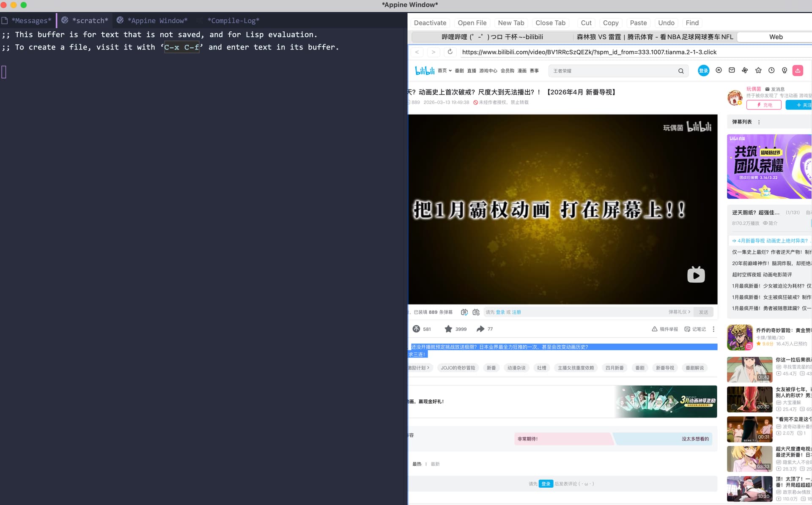Click the browser URL address field
The width and height of the screenshot is (812, 505).
tap(589, 52)
